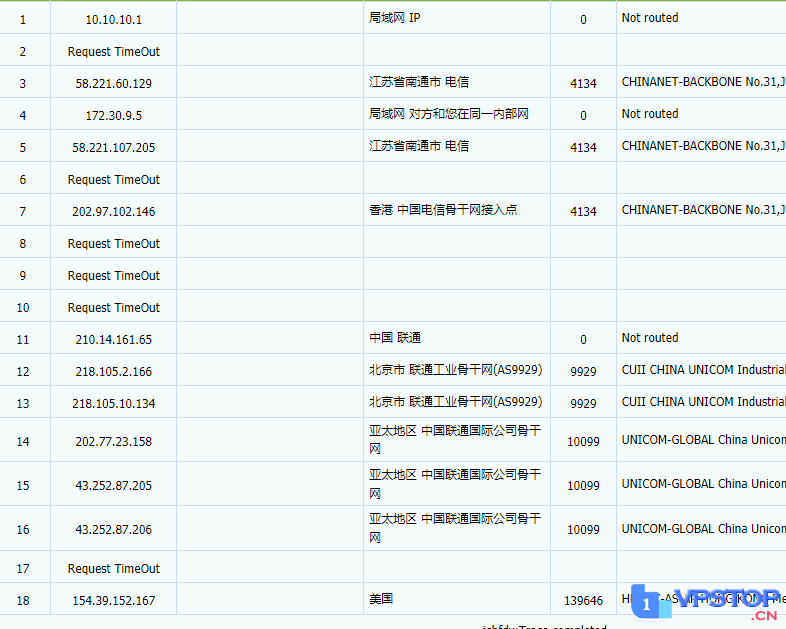786x629 pixels.
Task: Click AS value 0 in hop 4
Action: [x=583, y=116]
